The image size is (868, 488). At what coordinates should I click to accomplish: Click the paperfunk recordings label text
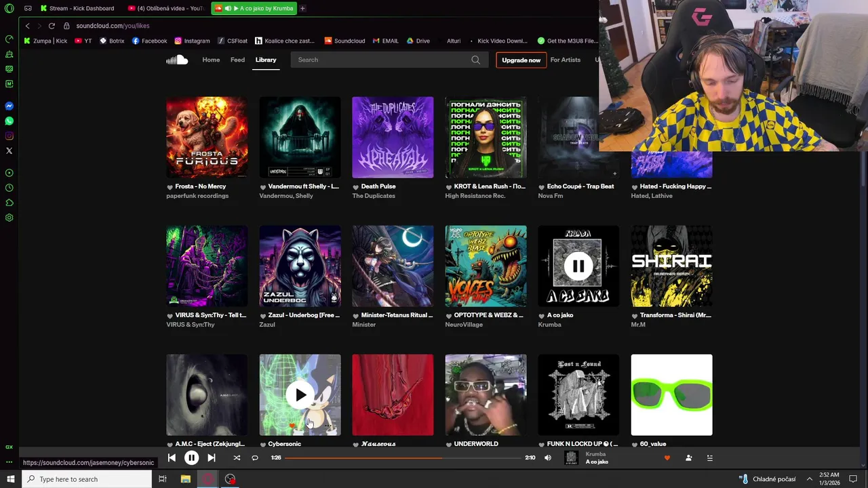pos(197,196)
